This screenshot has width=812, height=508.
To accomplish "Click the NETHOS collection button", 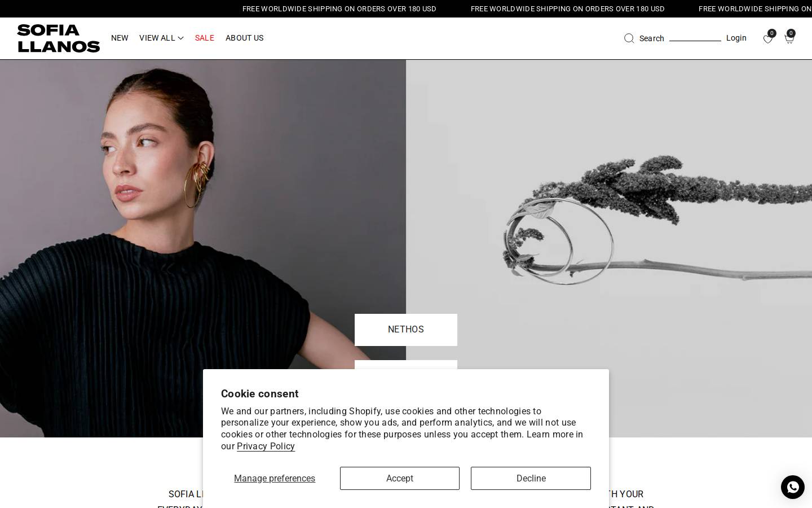I will click(x=406, y=330).
